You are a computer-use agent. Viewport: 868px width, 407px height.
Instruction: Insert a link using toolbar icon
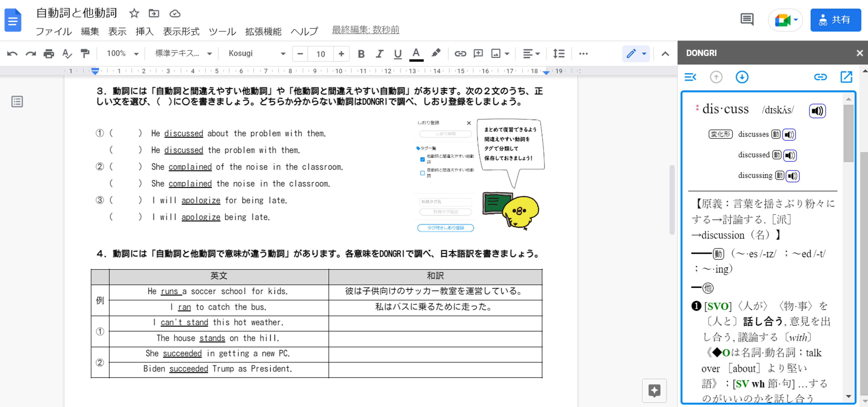[x=460, y=54]
